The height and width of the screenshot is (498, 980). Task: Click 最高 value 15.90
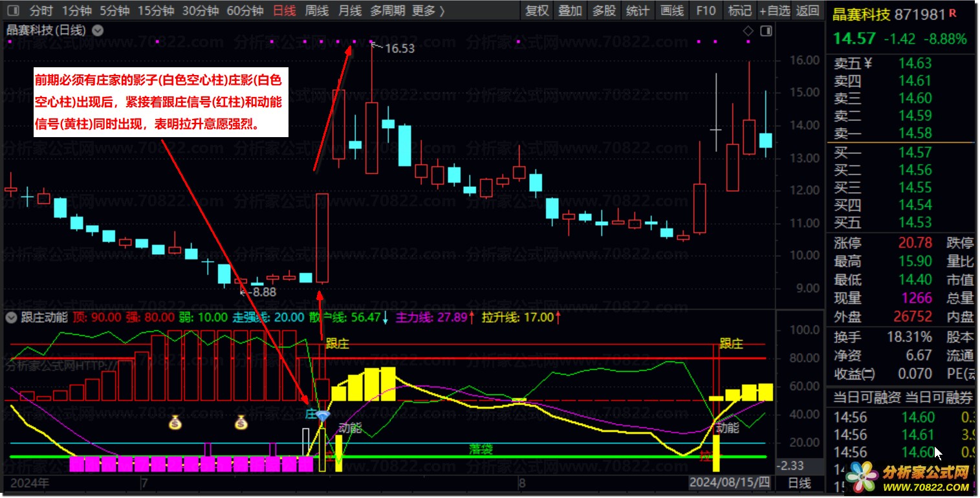click(x=915, y=261)
